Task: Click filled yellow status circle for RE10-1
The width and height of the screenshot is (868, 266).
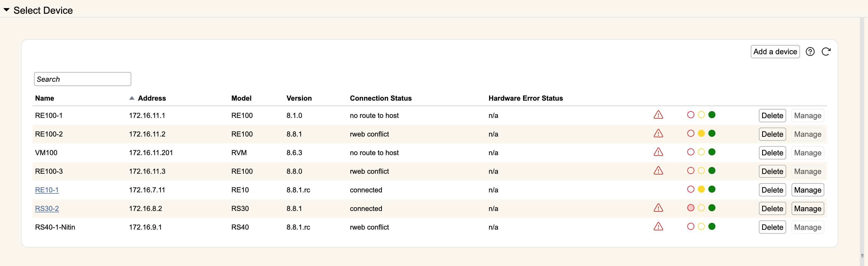Action: click(x=701, y=189)
